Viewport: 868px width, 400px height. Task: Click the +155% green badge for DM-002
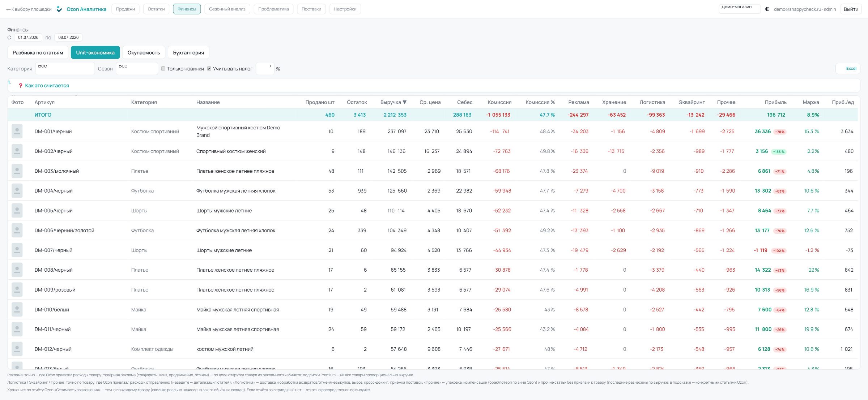[779, 152]
